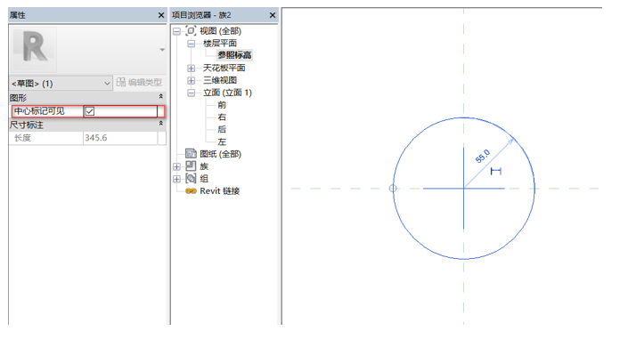Select the 图纸 (全部) label
644x347 pixels.
pyautogui.click(x=221, y=154)
